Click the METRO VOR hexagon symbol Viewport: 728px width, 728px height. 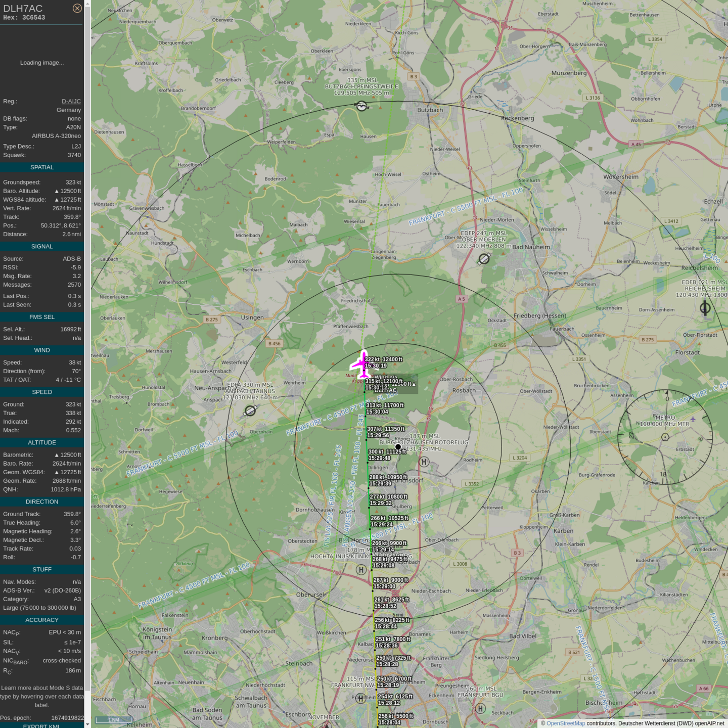pyautogui.click(x=665, y=437)
